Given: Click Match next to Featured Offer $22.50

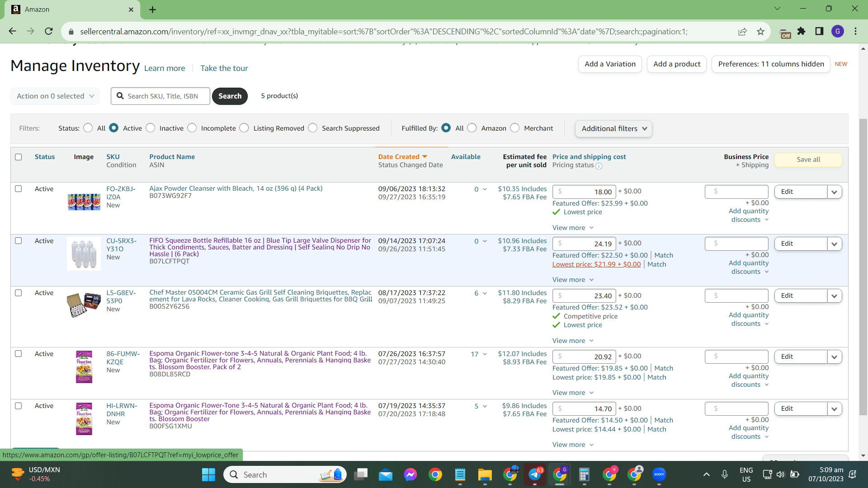Looking at the screenshot, I should click(x=664, y=255).
